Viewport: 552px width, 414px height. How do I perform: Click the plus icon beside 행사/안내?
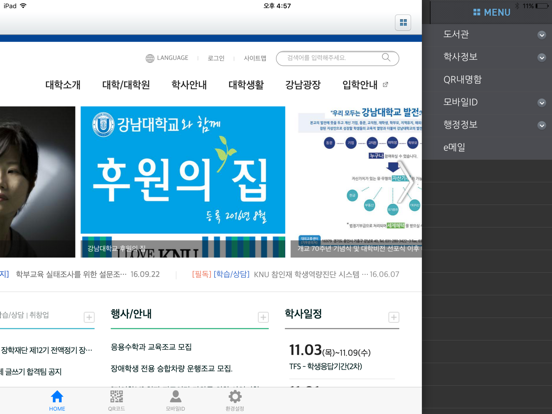tap(263, 317)
